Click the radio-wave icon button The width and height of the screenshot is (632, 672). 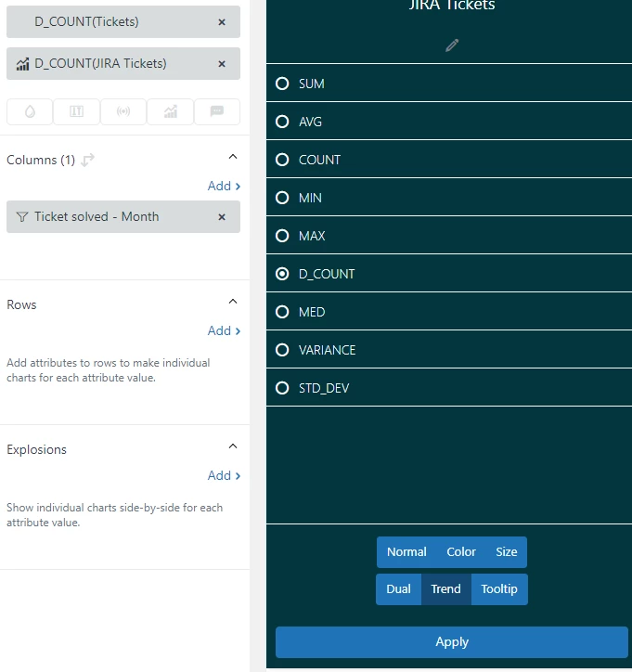[x=123, y=112]
